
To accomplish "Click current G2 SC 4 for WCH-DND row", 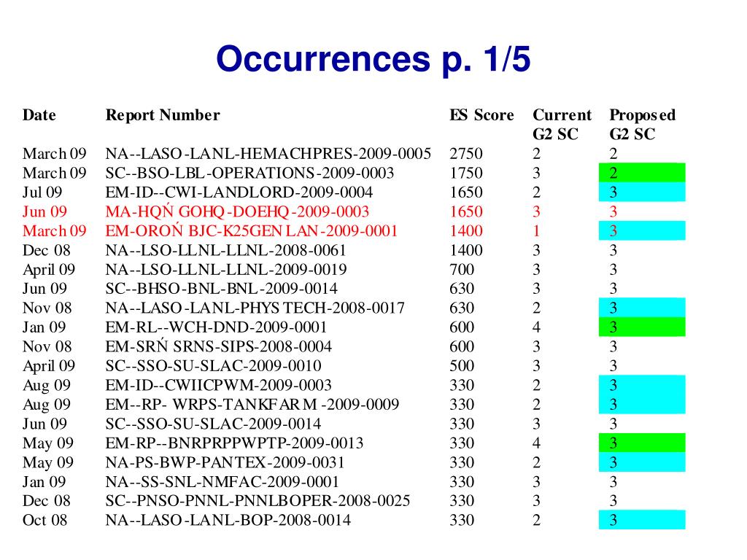I will (536, 327).
